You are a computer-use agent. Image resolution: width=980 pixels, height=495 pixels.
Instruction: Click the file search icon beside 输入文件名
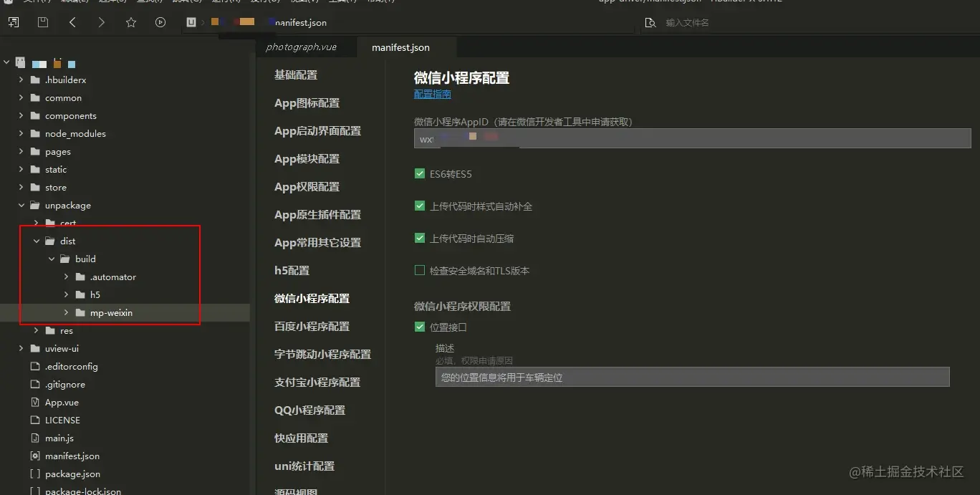pos(650,23)
